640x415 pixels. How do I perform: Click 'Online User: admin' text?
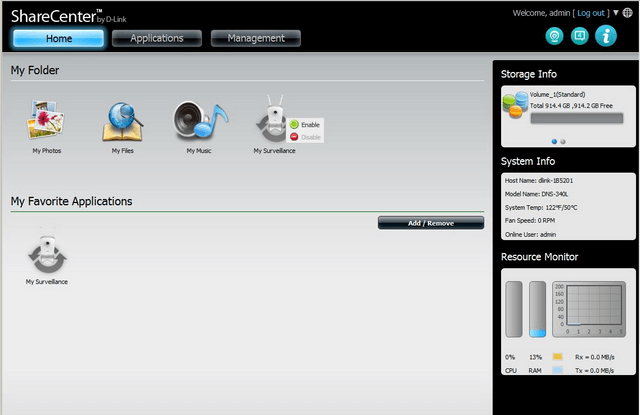click(530, 234)
